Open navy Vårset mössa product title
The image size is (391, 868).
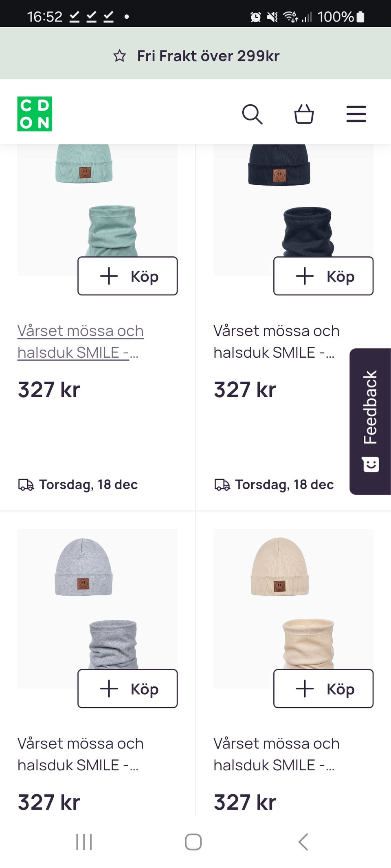pos(276,341)
